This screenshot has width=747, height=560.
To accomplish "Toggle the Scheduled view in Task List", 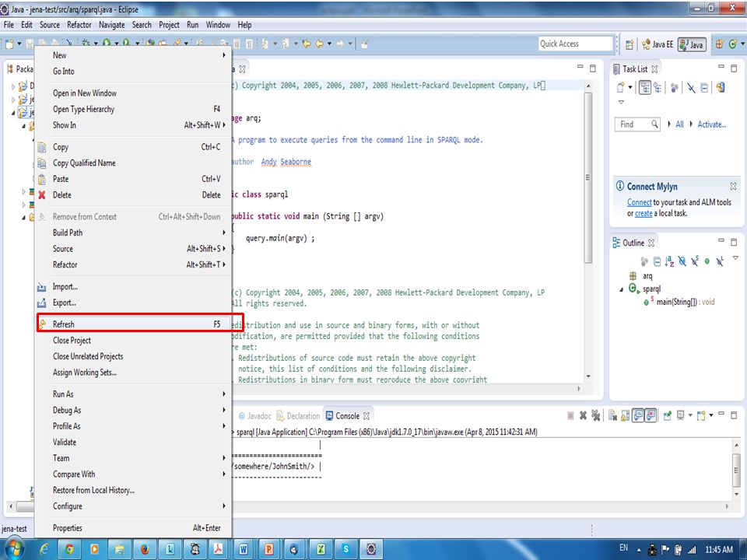I will pyautogui.click(x=658, y=88).
